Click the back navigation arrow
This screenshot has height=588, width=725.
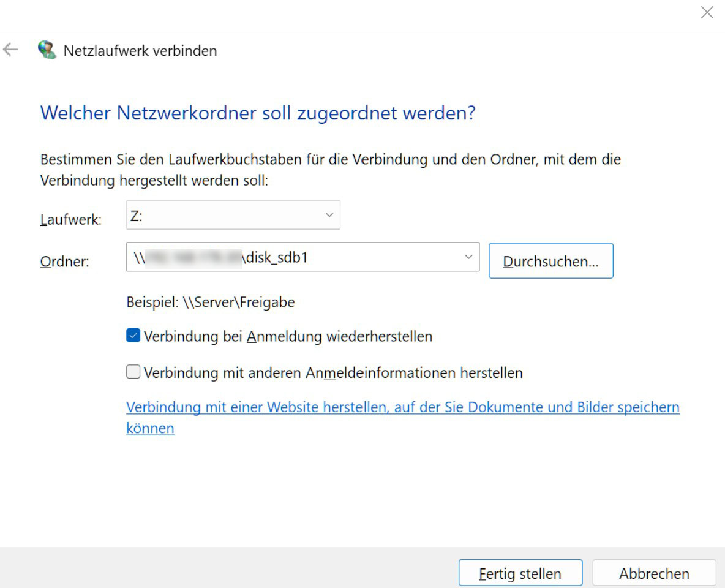tap(10, 50)
